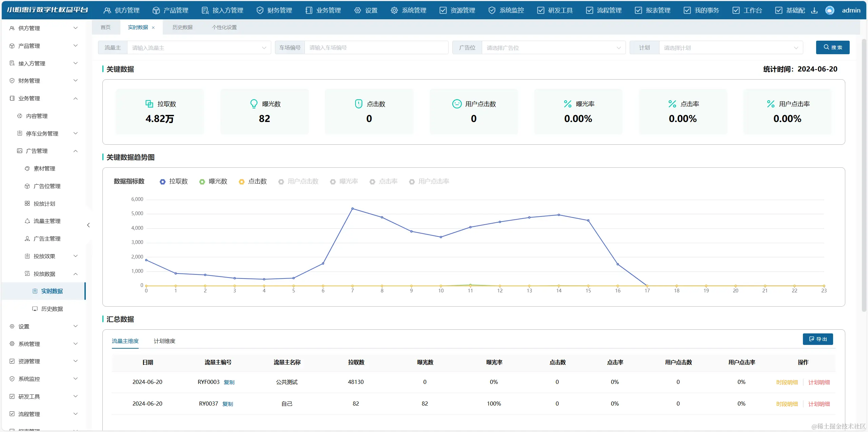Click the 点击数 mouse icon
Screen dimensions: 868x432
[x=358, y=104]
